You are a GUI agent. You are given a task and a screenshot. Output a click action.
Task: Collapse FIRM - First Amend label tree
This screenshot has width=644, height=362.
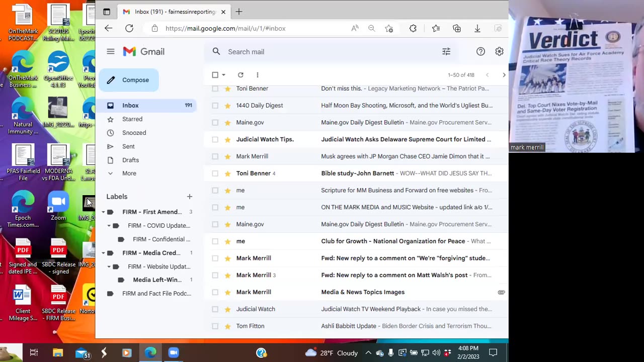pos(103,212)
